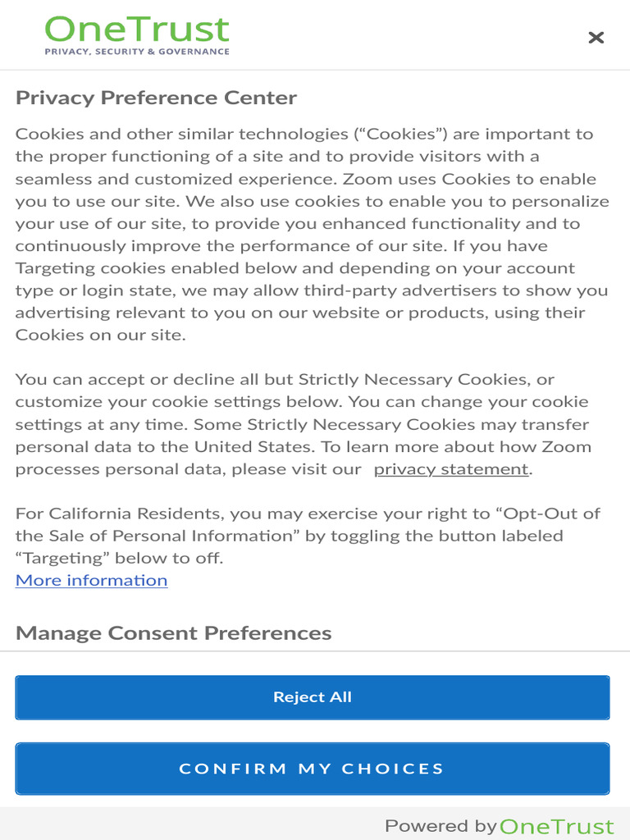
Task: Open the privacy statement link
Action: [451, 469]
